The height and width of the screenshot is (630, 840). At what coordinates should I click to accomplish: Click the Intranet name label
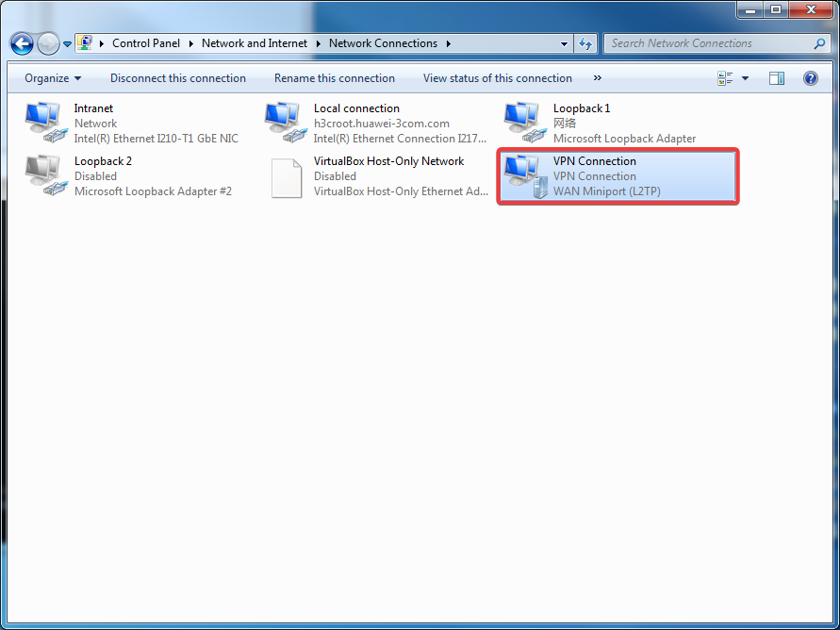tap(93, 108)
